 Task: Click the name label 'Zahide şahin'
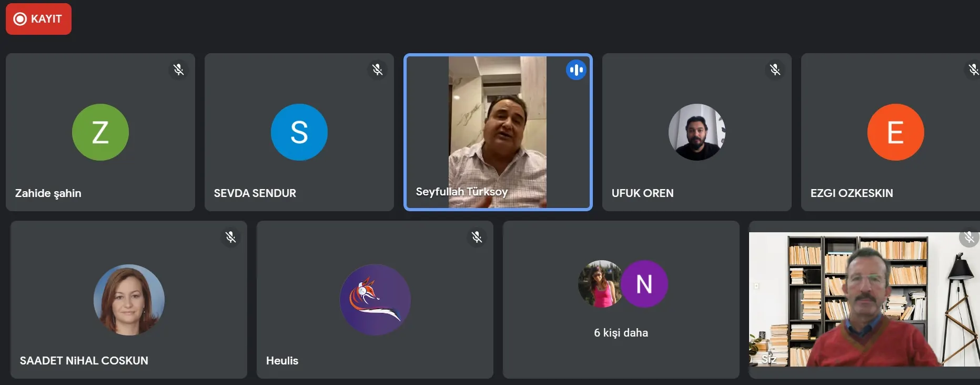point(48,193)
